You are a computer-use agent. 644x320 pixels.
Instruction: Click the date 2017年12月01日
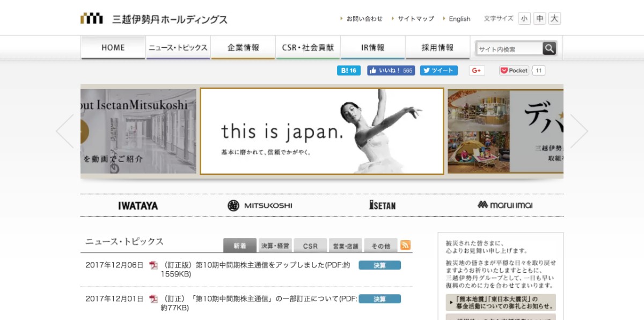(x=114, y=299)
